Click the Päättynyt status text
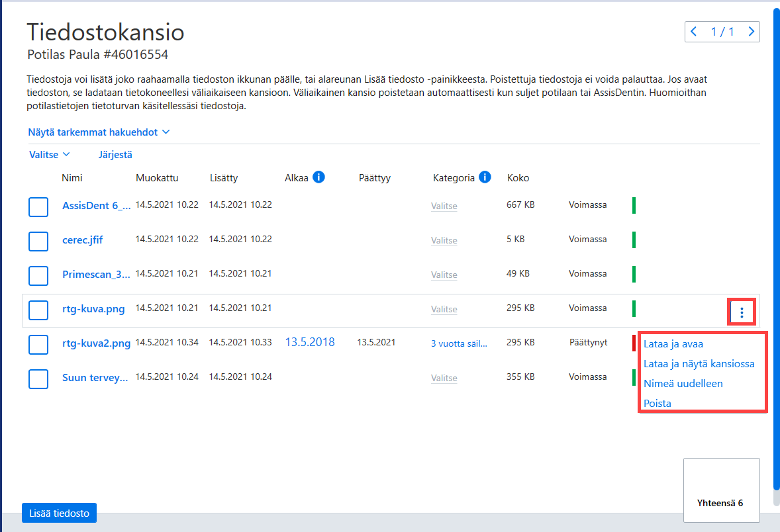Viewport: 780px width, 532px height. (589, 343)
